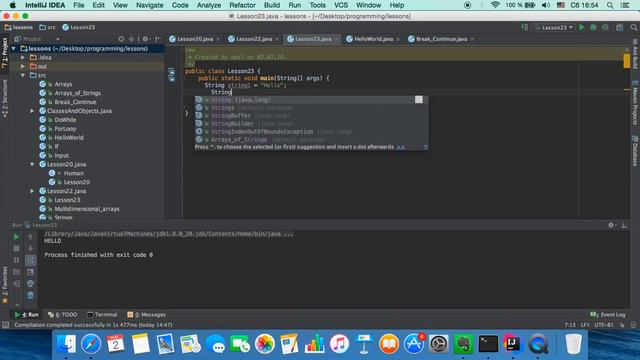Expand the Lesson22.java node
640x360 pixels.
[32, 191]
